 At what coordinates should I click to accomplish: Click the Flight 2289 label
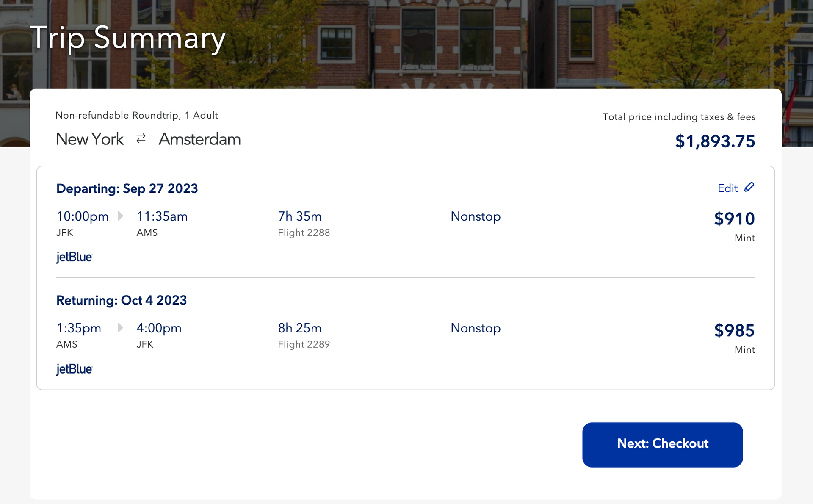coord(304,344)
